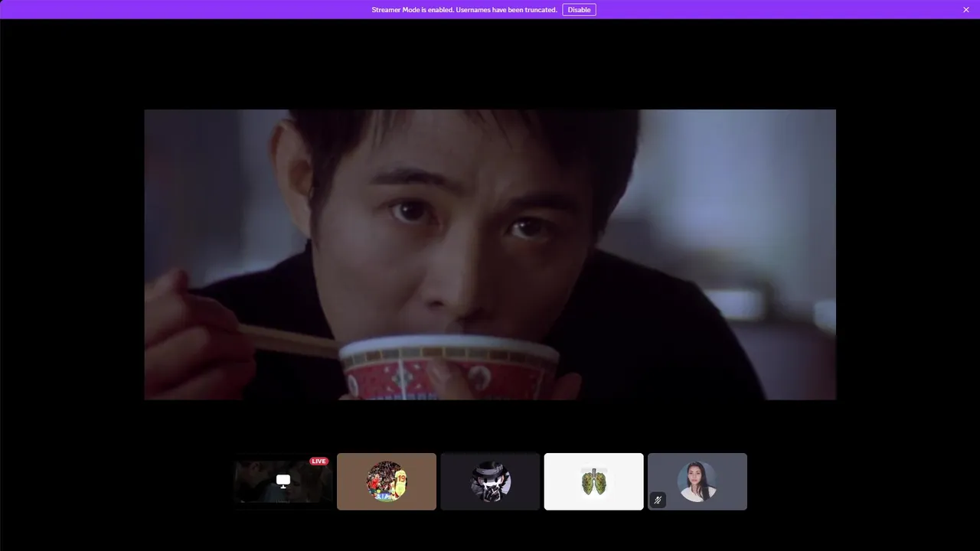Select the participant with woman portrait avatar

point(697,481)
